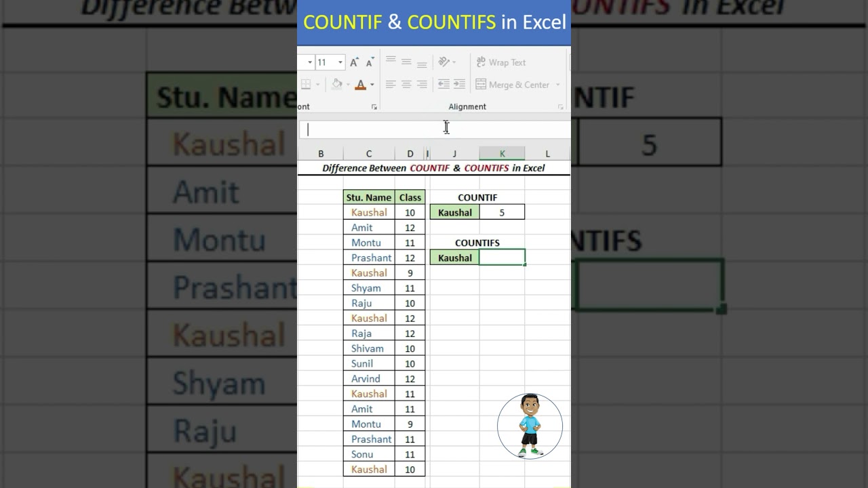This screenshot has height=488, width=868.
Task: Align text left in the cell
Action: (391, 85)
